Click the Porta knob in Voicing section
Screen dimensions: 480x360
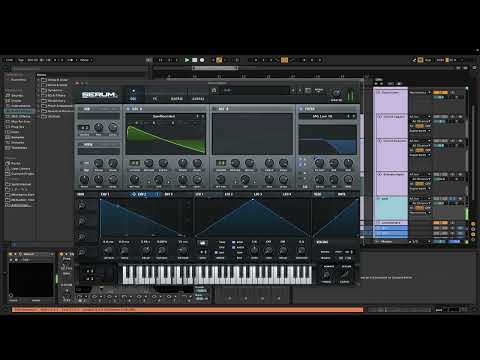coord(327,275)
